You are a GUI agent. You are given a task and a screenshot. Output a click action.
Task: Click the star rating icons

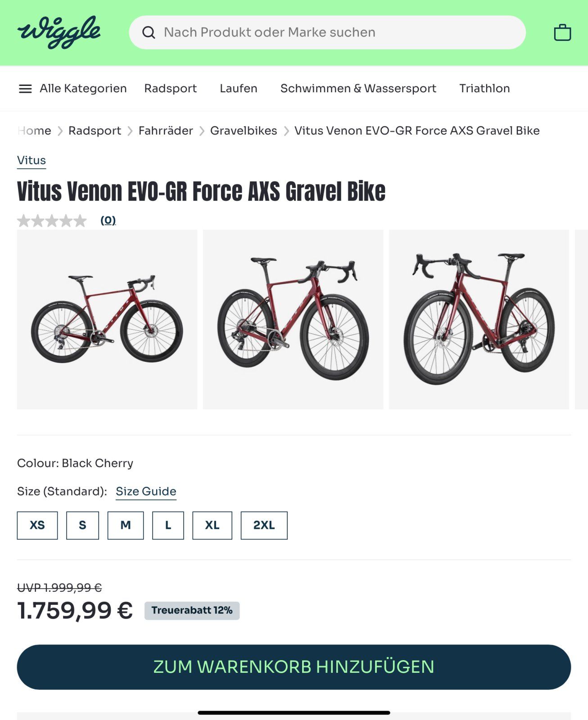click(x=52, y=220)
